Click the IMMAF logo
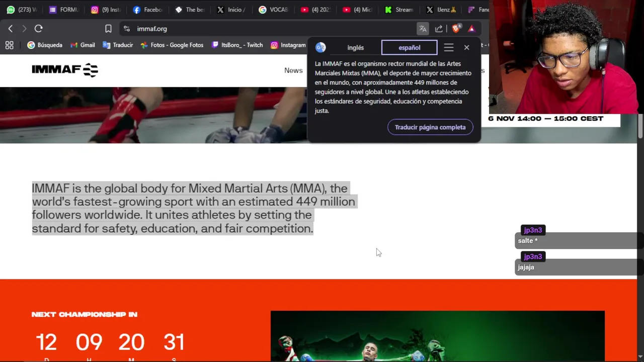The height and width of the screenshot is (362, 644). (65, 70)
